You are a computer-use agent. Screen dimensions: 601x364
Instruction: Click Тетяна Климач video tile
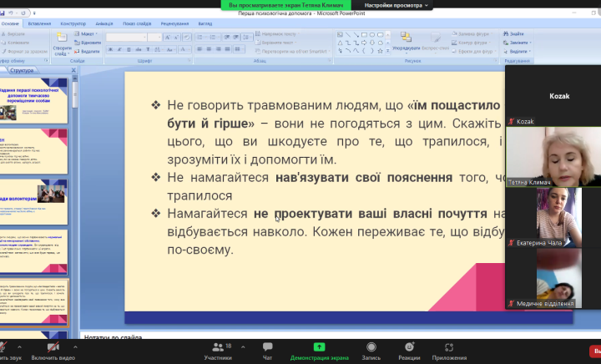point(553,157)
